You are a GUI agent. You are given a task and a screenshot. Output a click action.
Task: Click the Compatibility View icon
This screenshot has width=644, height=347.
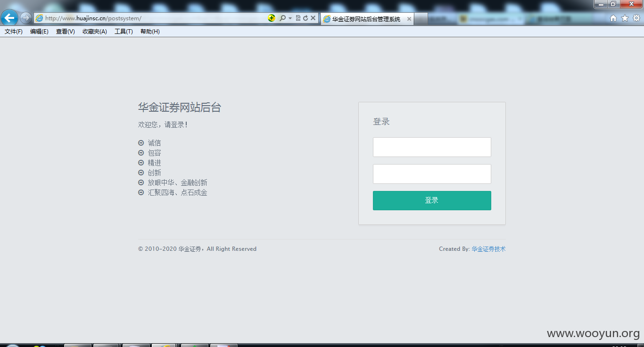point(298,18)
